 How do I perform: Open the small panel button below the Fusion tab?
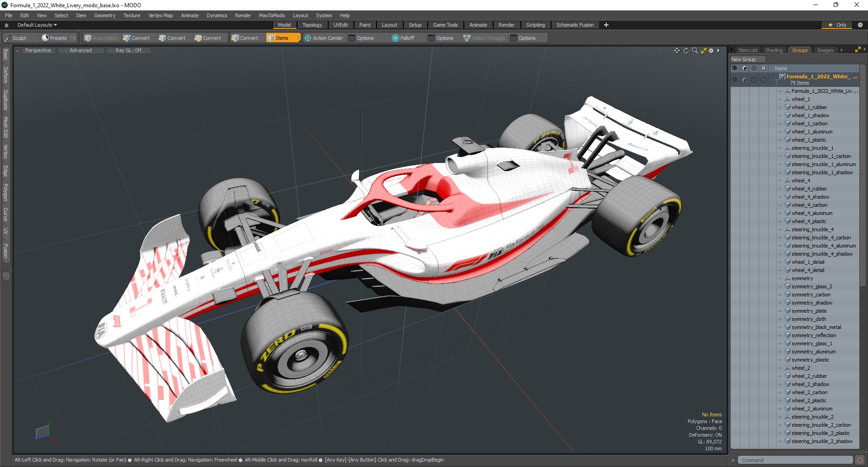coord(6,276)
